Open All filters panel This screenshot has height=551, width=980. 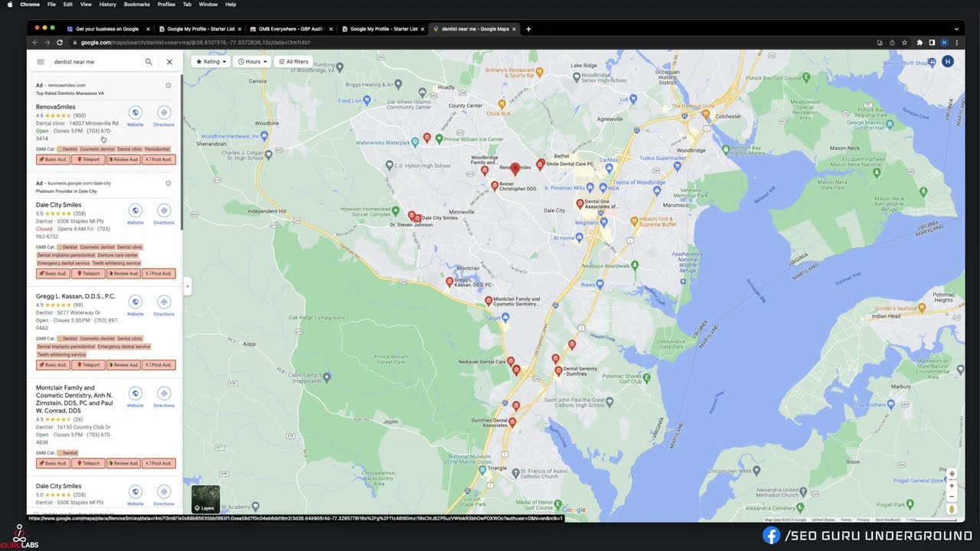pos(293,61)
